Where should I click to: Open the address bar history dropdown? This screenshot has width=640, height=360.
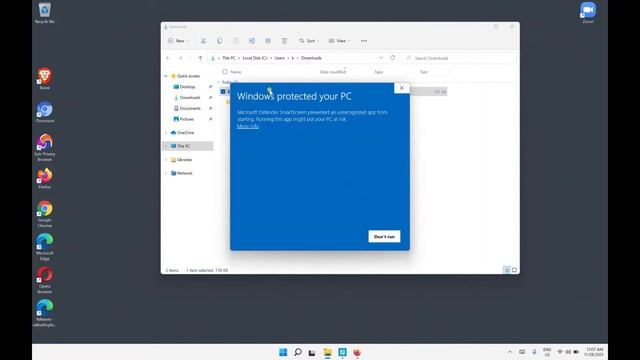point(381,58)
